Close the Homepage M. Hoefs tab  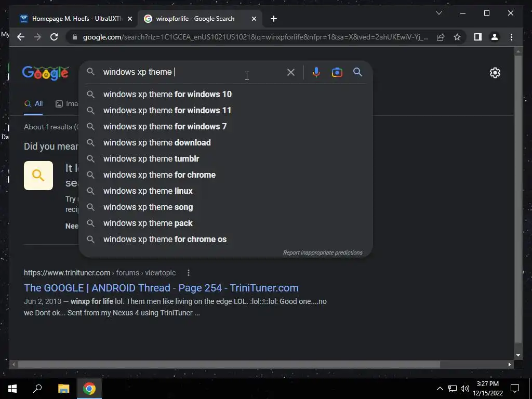(x=129, y=19)
